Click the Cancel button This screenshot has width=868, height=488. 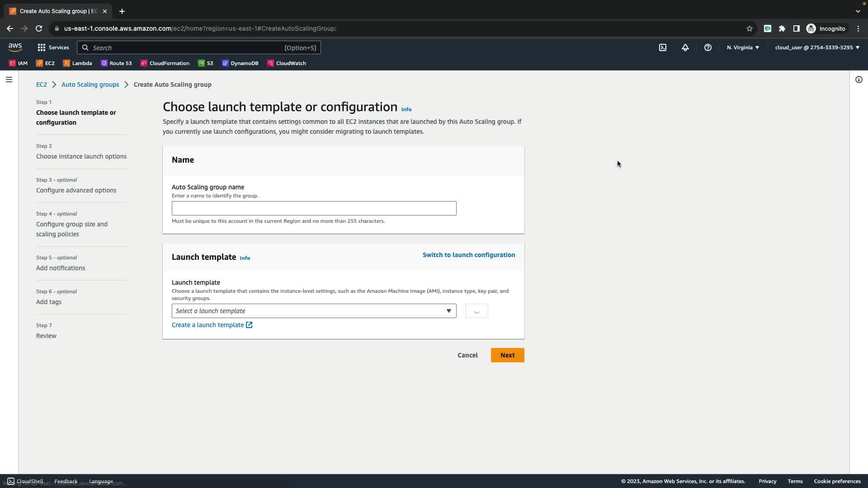[467, 355]
